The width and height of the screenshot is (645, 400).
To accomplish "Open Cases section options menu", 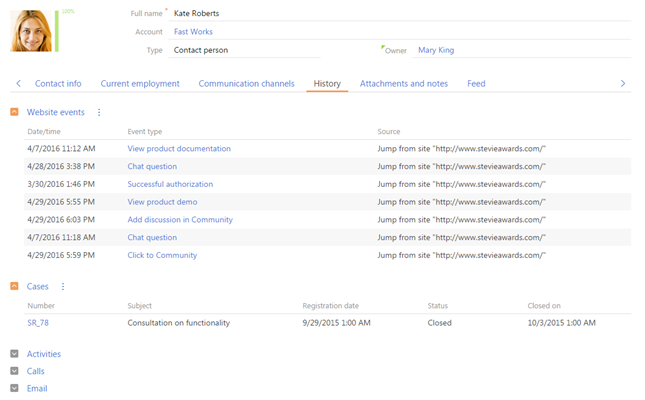I will click(x=63, y=287).
